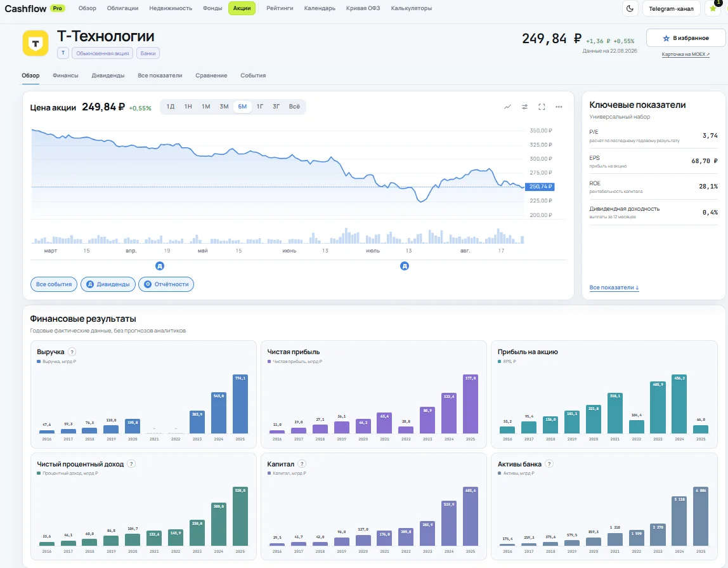Toggle Выручка legend series marker
The width and height of the screenshot is (728, 568).
click(39, 362)
